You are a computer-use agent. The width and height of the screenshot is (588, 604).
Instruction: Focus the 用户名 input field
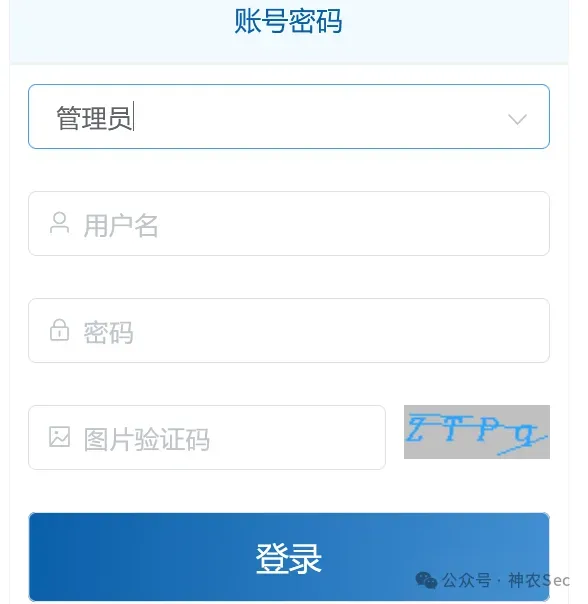click(x=289, y=223)
